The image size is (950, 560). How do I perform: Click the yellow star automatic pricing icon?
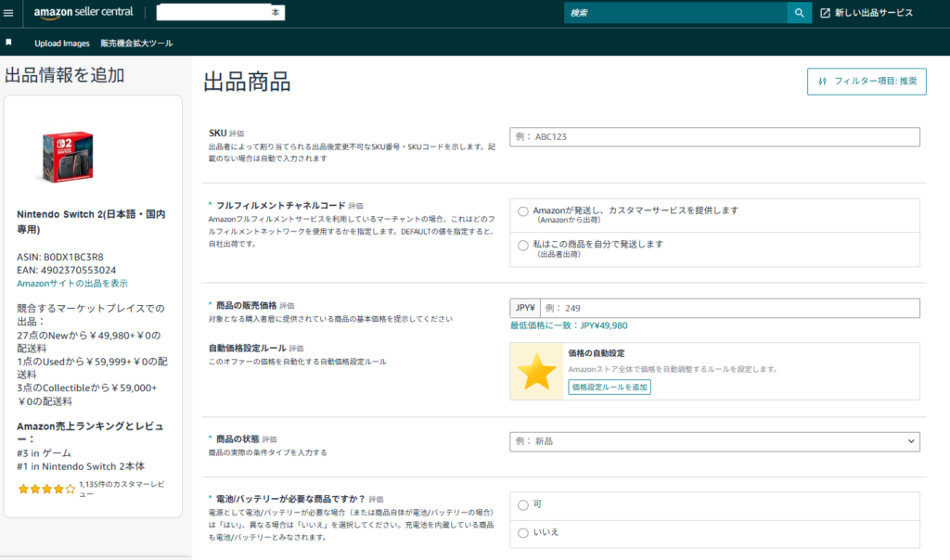(536, 372)
